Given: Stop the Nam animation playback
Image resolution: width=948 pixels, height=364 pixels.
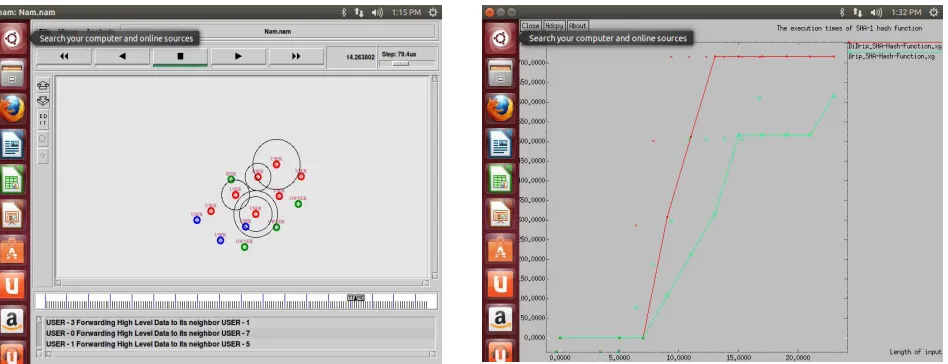Looking at the screenshot, I should (180, 56).
